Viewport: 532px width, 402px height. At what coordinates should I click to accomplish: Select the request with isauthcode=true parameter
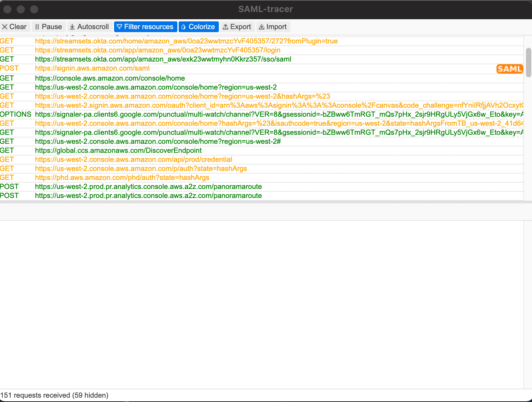click(262, 123)
